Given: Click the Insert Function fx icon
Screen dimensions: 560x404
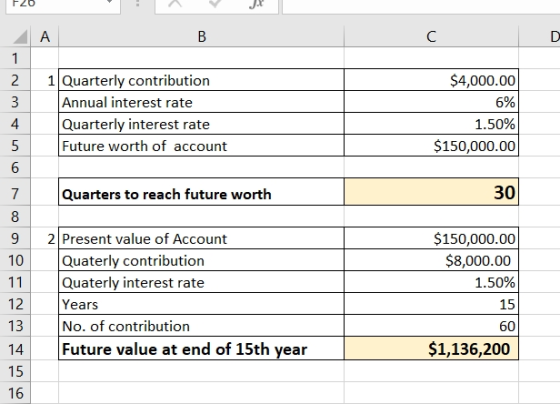Looking at the screenshot, I should [257, 4].
